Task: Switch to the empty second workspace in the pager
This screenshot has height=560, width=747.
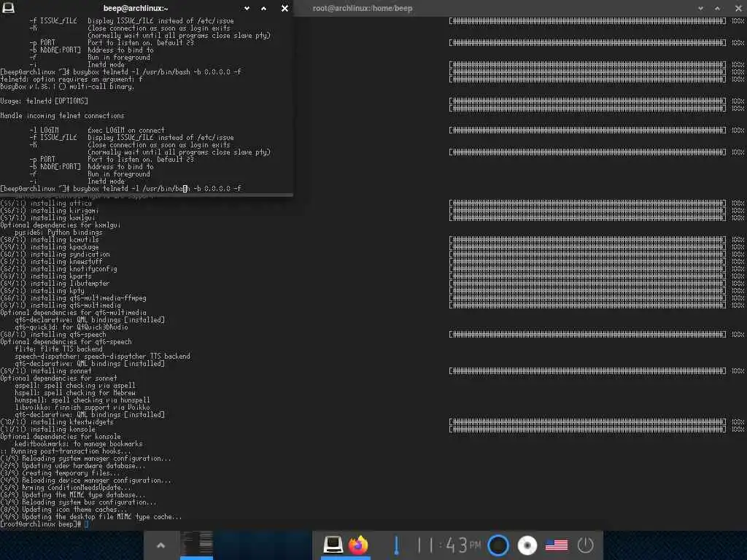Action: [230, 544]
